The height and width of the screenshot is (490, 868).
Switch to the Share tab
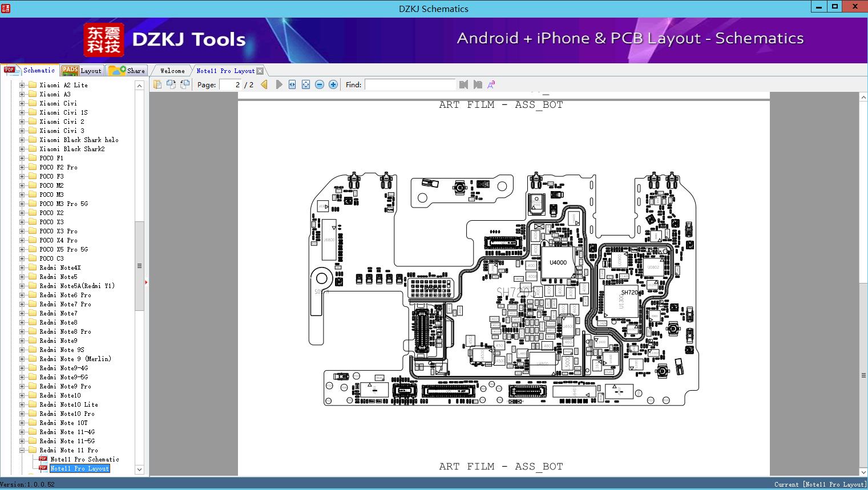(x=127, y=70)
